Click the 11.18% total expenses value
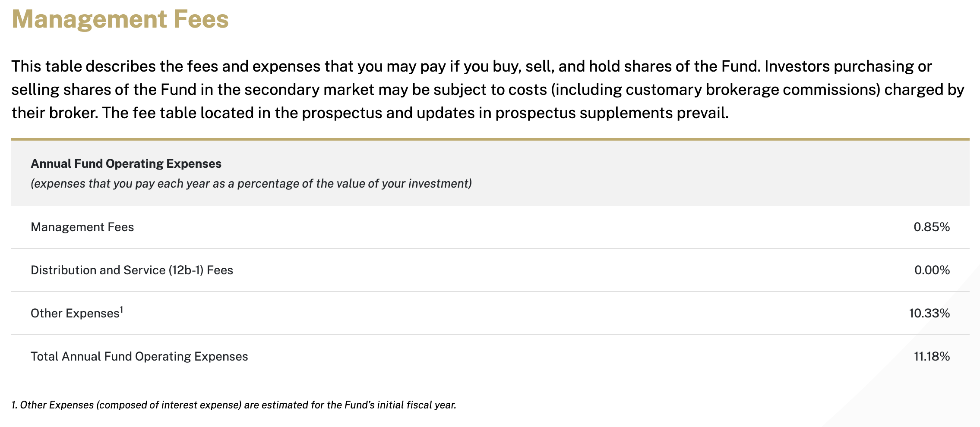This screenshot has width=980, height=427. [x=931, y=357]
